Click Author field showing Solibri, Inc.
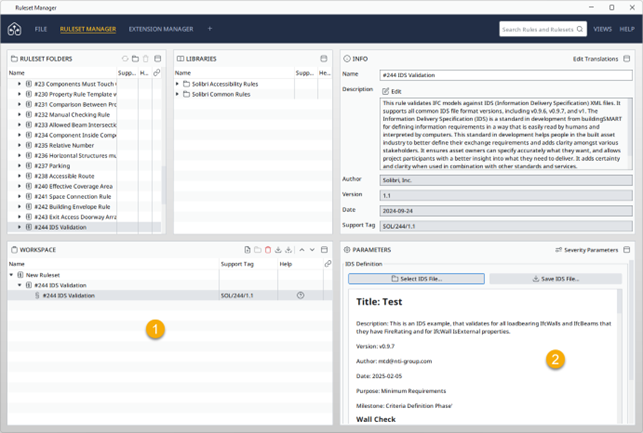 click(506, 180)
